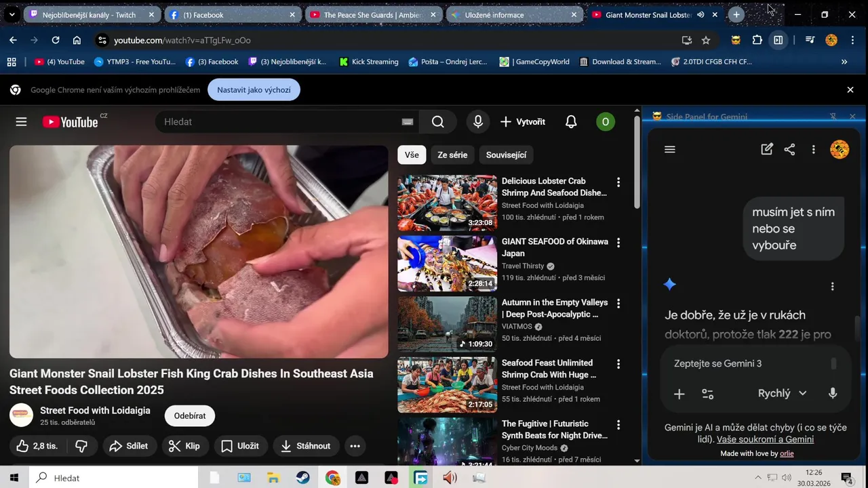868x488 pixels.
Task: Open options for the Gemini response
Action: (833, 287)
